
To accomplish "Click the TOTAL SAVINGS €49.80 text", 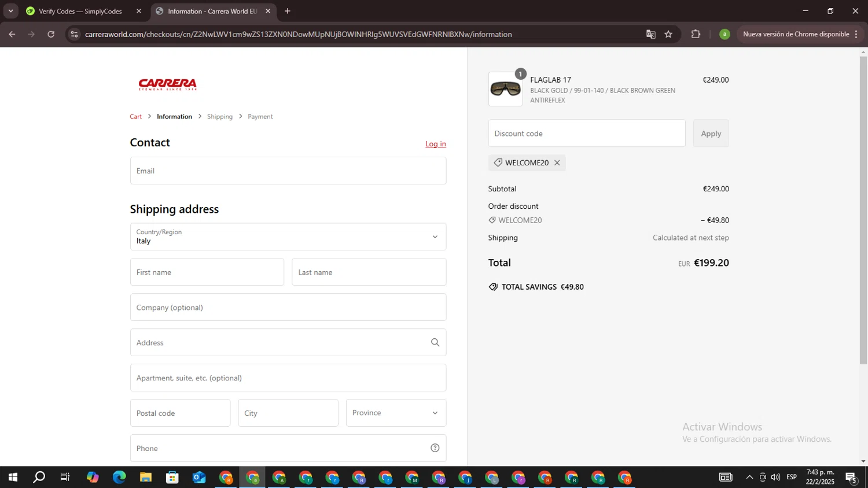I will tap(542, 287).
